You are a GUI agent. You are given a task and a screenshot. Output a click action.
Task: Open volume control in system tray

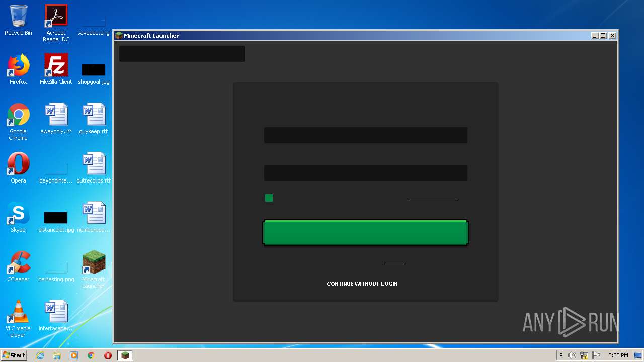[x=572, y=355]
